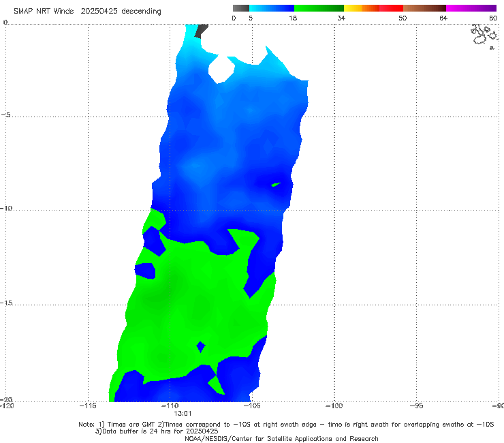
Task: Click the white data gap in the swath
Action: pos(222,69)
